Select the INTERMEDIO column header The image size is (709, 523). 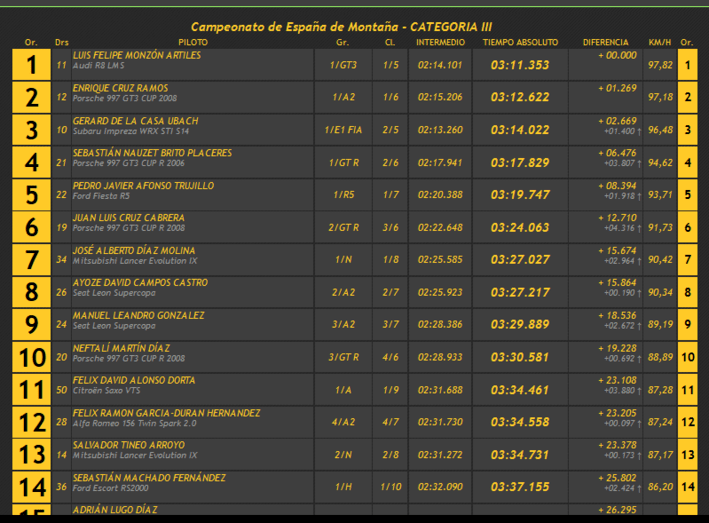click(x=440, y=43)
